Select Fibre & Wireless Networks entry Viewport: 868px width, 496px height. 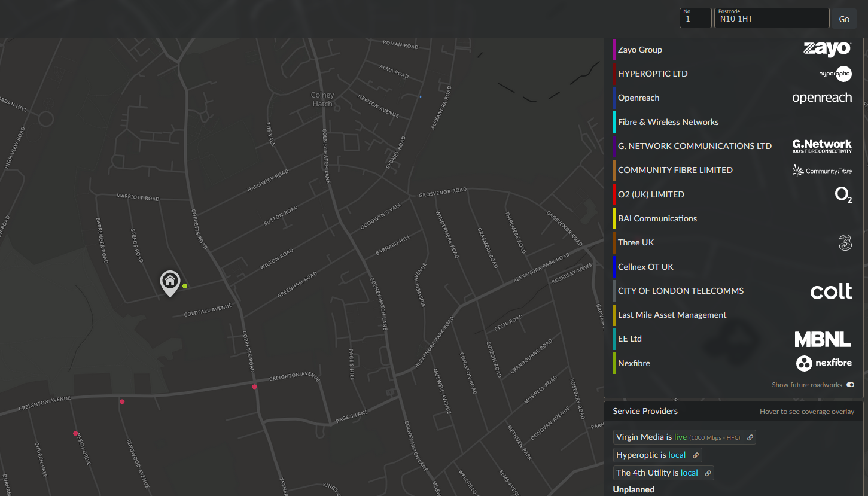pos(668,122)
